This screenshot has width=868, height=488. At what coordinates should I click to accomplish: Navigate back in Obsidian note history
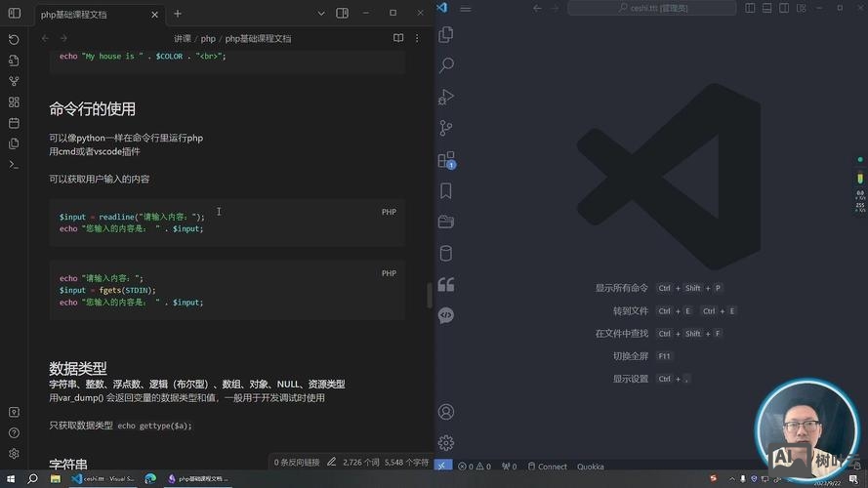coord(45,38)
